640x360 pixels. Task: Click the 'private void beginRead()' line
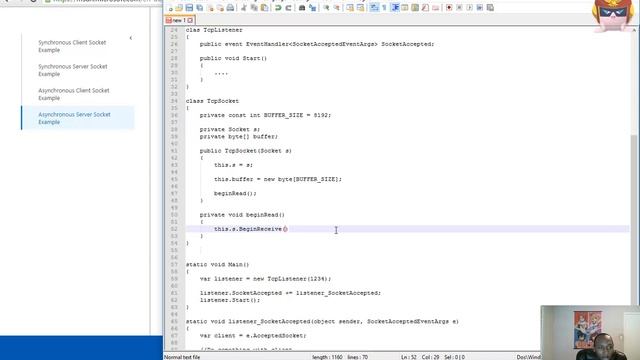(242, 215)
